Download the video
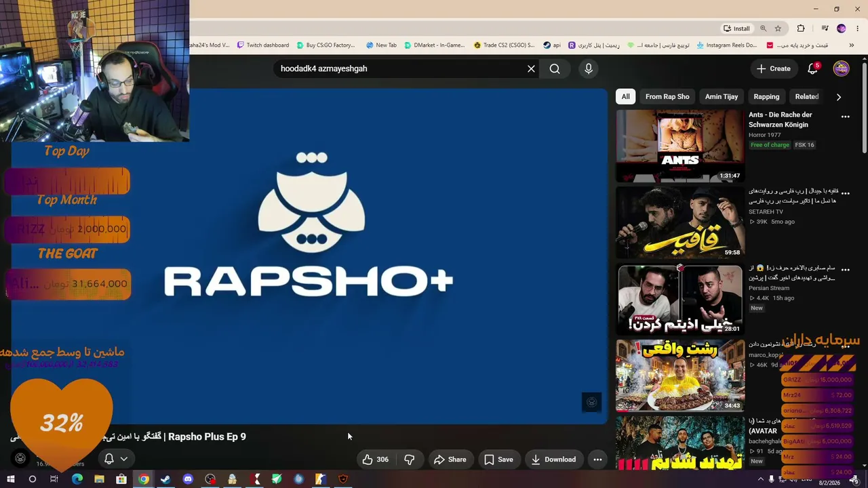The width and height of the screenshot is (868, 488). [553, 460]
